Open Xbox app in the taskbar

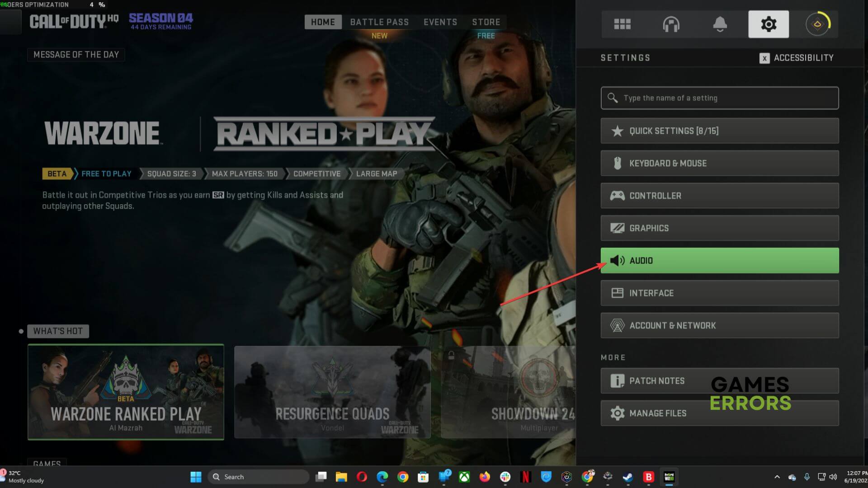464,477
